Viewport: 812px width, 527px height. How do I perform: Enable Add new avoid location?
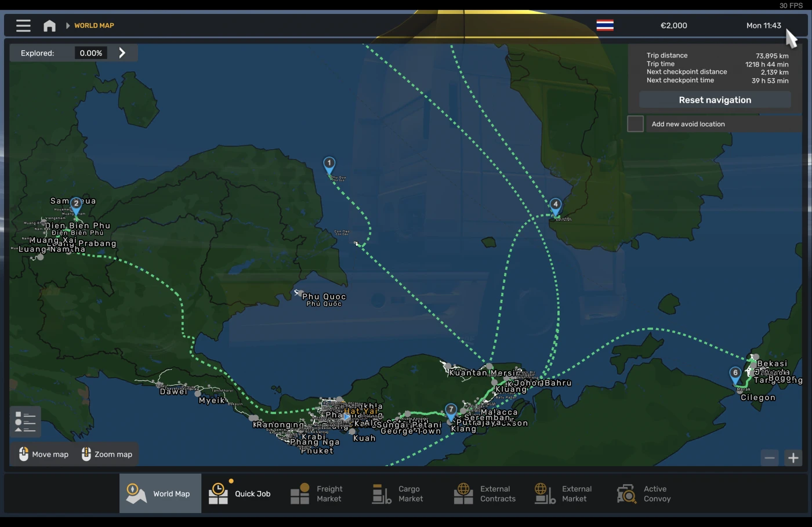tap(635, 123)
